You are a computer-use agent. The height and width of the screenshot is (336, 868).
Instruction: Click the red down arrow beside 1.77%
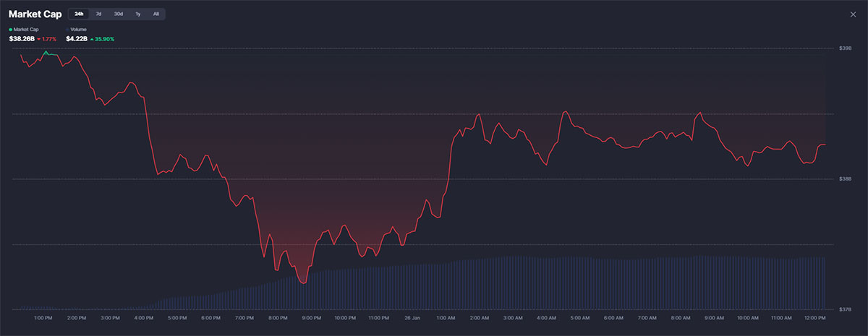(38, 39)
